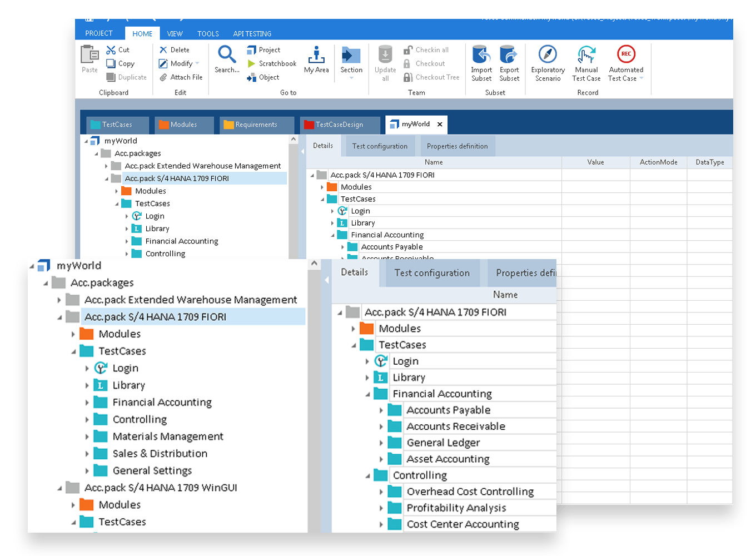The width and height of the screenshot is (756, 556).
Task: Click the Automated Test Case REC icon
Action: (x=626, y=54)
